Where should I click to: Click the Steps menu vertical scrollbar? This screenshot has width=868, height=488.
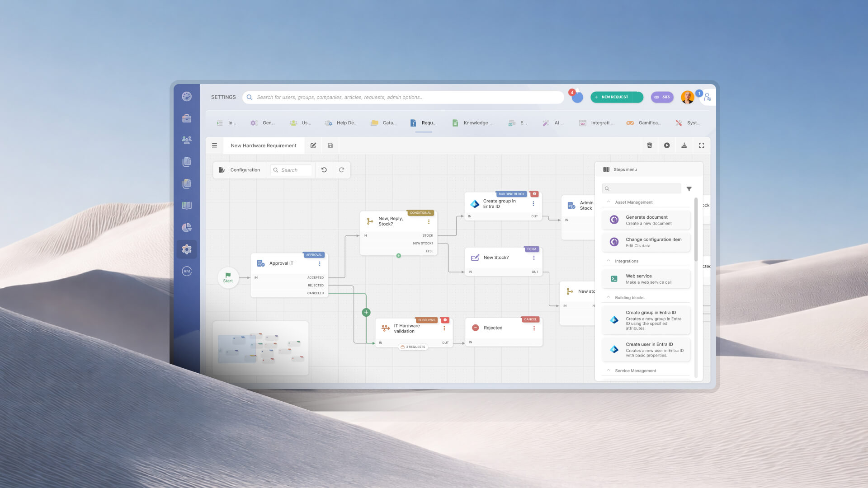pyautogui.click(x=696, y=230)
